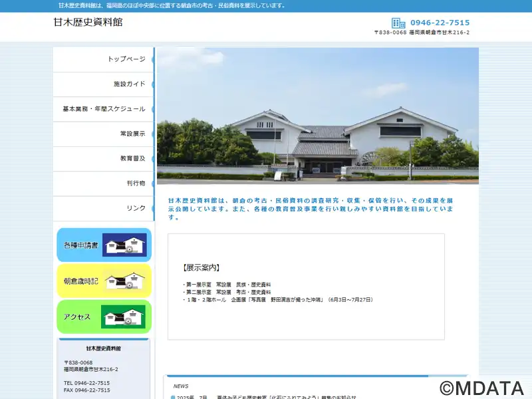Click the museum building hero photo
Viewport: 532px width, 399px height.
[318, 116]
